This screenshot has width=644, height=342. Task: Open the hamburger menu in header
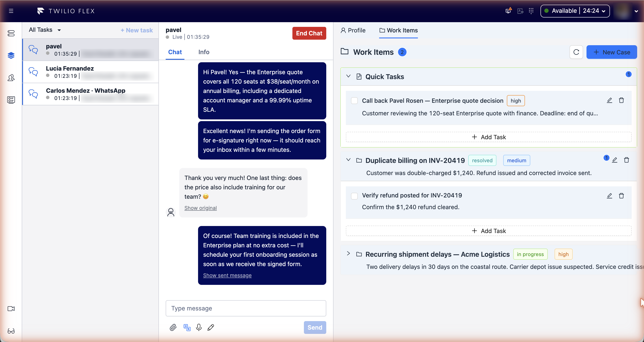[11, 11]
